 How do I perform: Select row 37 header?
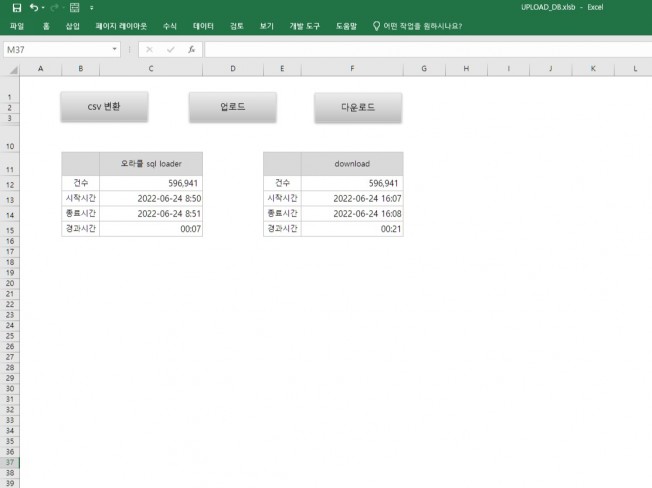click(10, 462)
